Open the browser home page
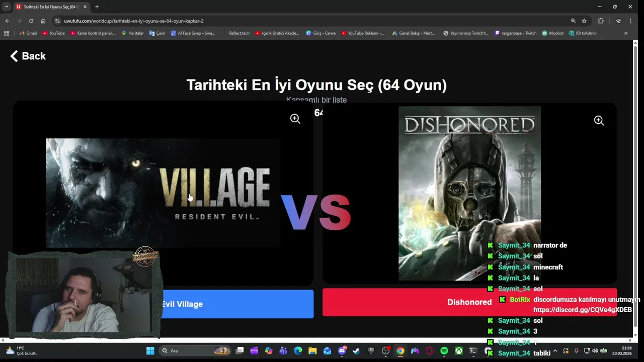Viewport: 644px width, 362px height. point(43,21)
